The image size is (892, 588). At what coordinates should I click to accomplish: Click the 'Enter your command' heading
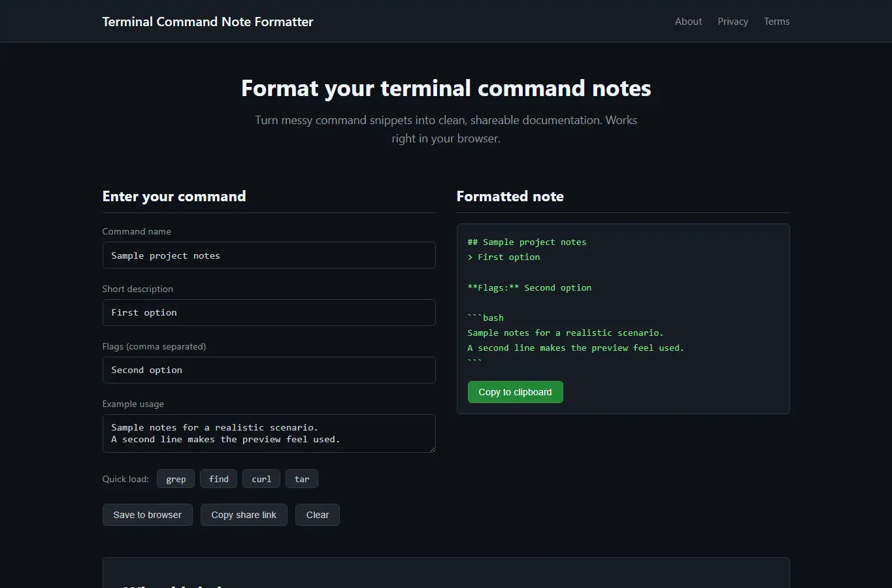tap(174, 197)
